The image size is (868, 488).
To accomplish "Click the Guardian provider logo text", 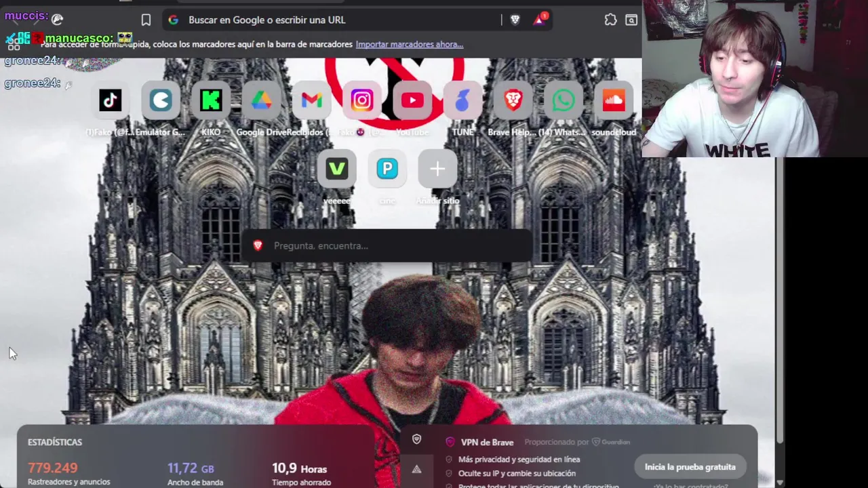I will 611,442.
